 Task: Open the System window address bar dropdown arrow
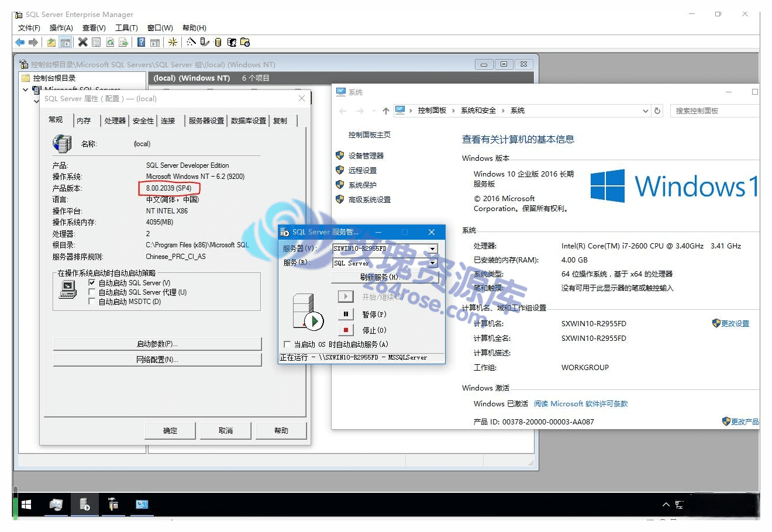coord(645,110)
